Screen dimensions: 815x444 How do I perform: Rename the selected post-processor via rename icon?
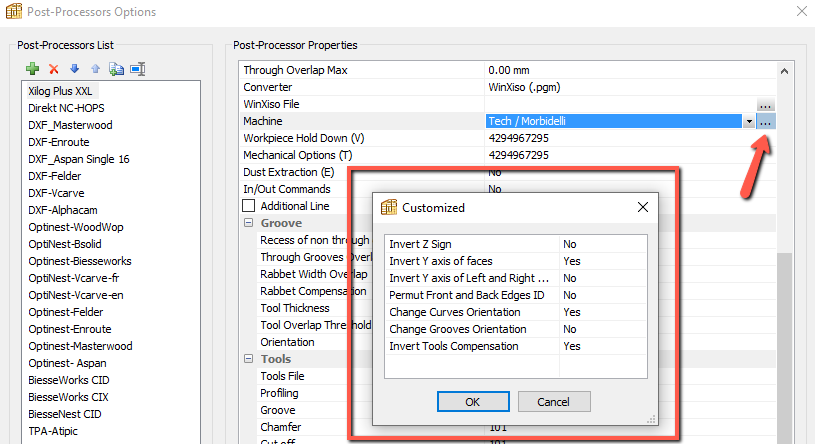tap(138, 69)
